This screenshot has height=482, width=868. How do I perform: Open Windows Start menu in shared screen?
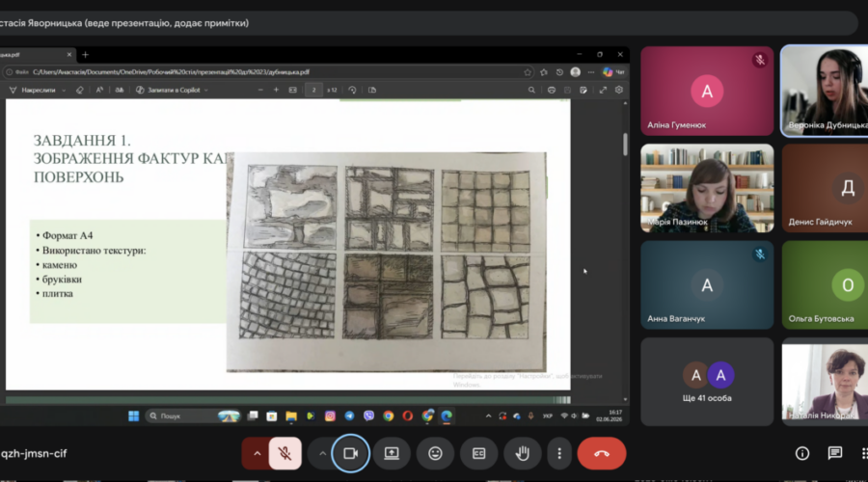[133, 415]
